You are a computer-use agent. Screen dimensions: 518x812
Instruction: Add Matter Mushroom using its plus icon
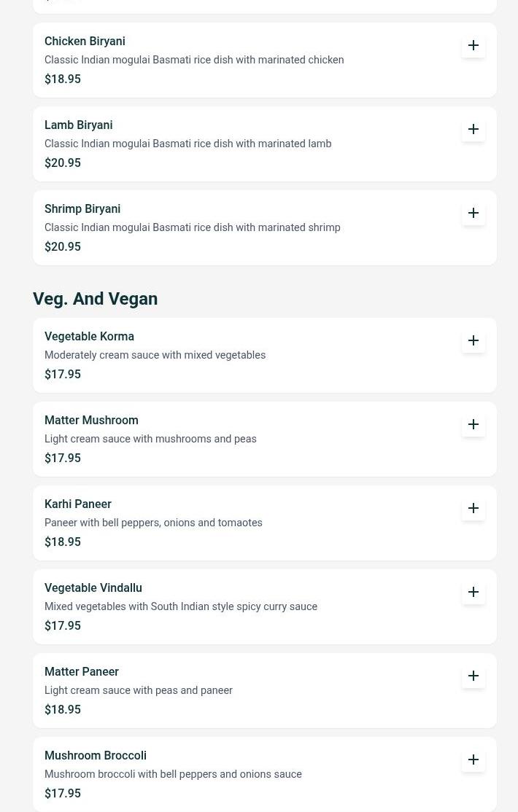tap(473, 424)
